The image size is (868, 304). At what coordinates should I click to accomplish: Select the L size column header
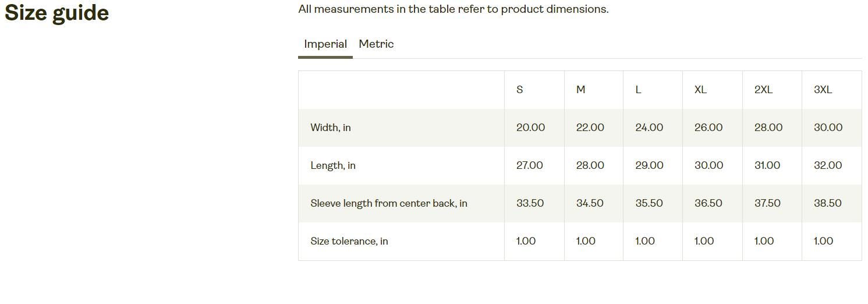638,90
